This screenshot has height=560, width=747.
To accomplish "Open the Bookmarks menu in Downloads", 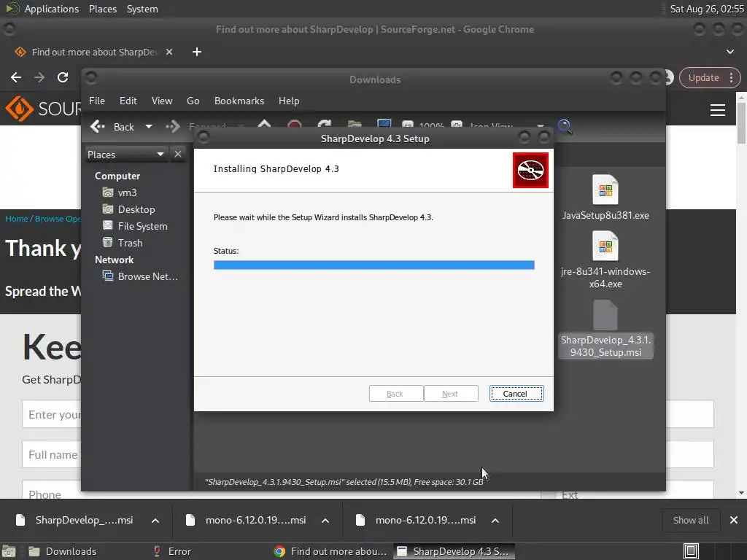I will [239, 101].
